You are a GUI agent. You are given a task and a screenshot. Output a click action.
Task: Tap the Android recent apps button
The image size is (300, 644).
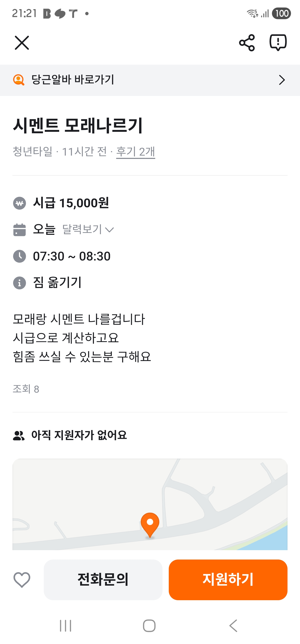pyautogui.click(x=66, y=626)
